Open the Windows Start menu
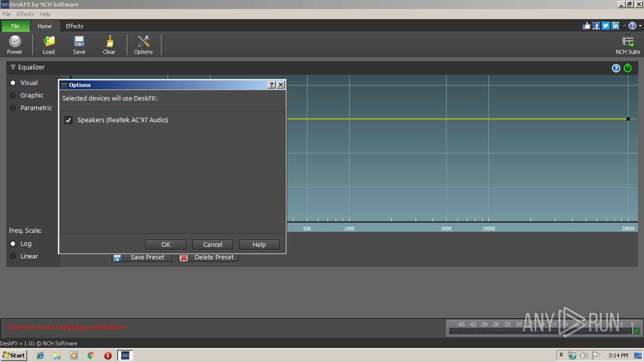644x362 pixels. (x=14, y=355)
